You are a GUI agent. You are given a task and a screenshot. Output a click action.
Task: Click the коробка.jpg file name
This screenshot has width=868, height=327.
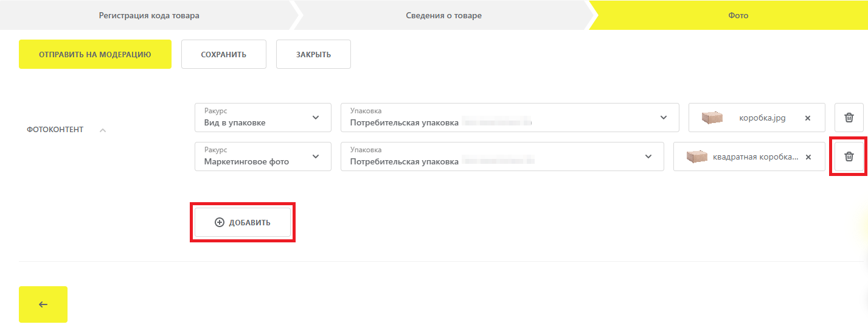(x=762, y=118)
